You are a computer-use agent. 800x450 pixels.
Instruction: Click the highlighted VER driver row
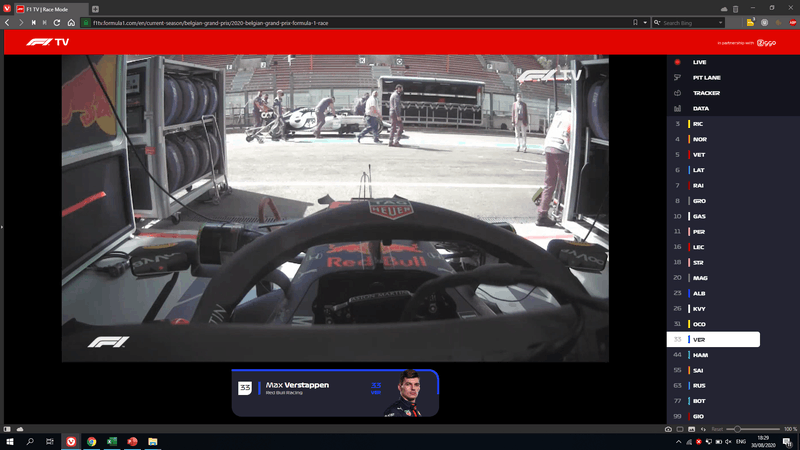point(713,339)
